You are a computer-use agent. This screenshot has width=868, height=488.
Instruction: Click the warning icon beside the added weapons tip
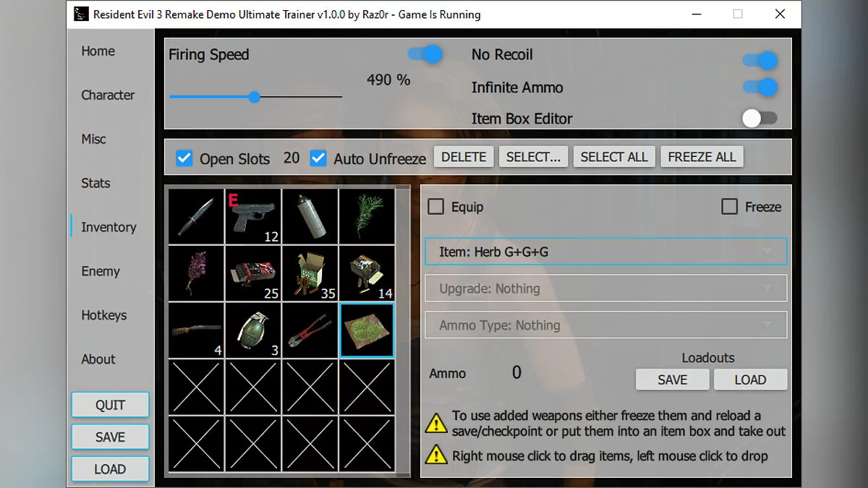[435, 423]
